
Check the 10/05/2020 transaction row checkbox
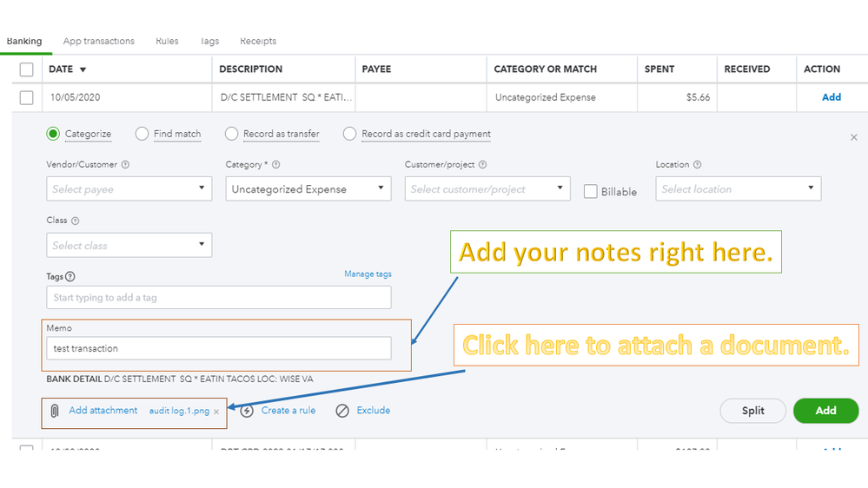[27, 97]
